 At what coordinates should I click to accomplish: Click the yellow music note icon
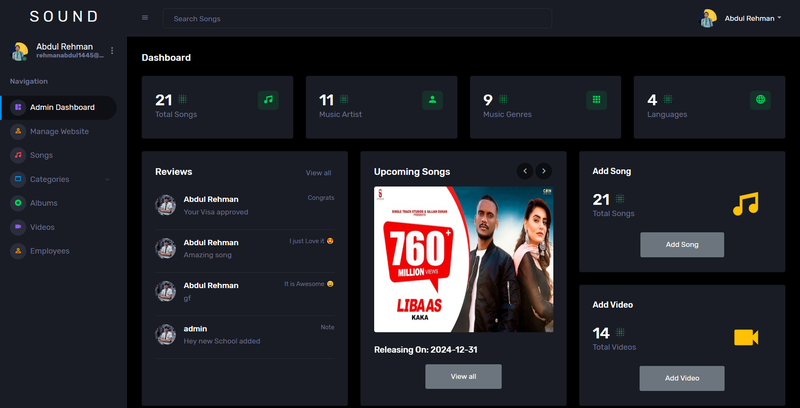point(745,204)
